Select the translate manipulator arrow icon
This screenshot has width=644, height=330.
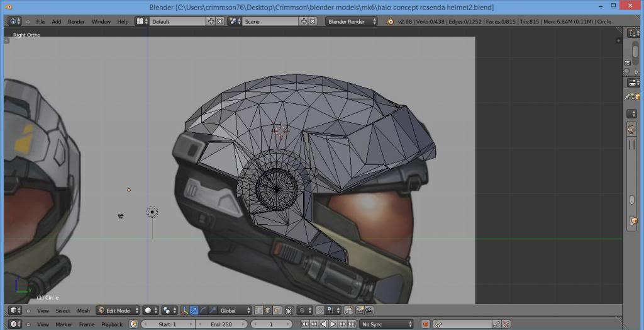194,310
